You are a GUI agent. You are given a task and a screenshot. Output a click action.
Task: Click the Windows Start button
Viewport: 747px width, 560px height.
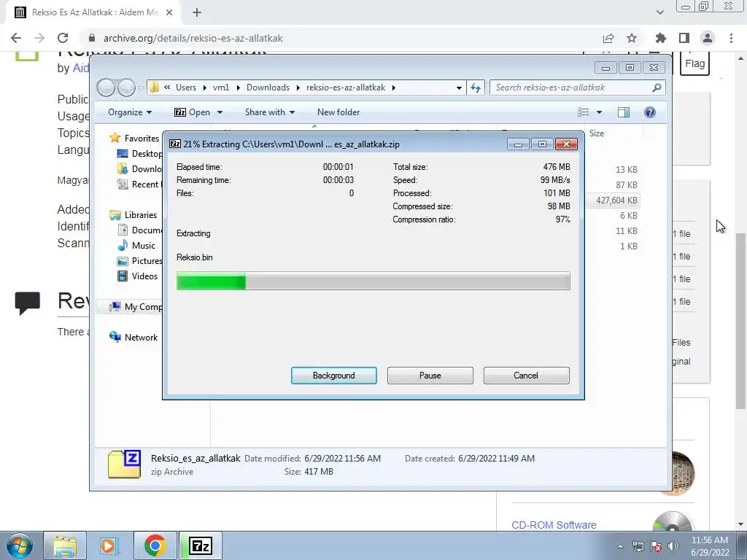[19, 545]
